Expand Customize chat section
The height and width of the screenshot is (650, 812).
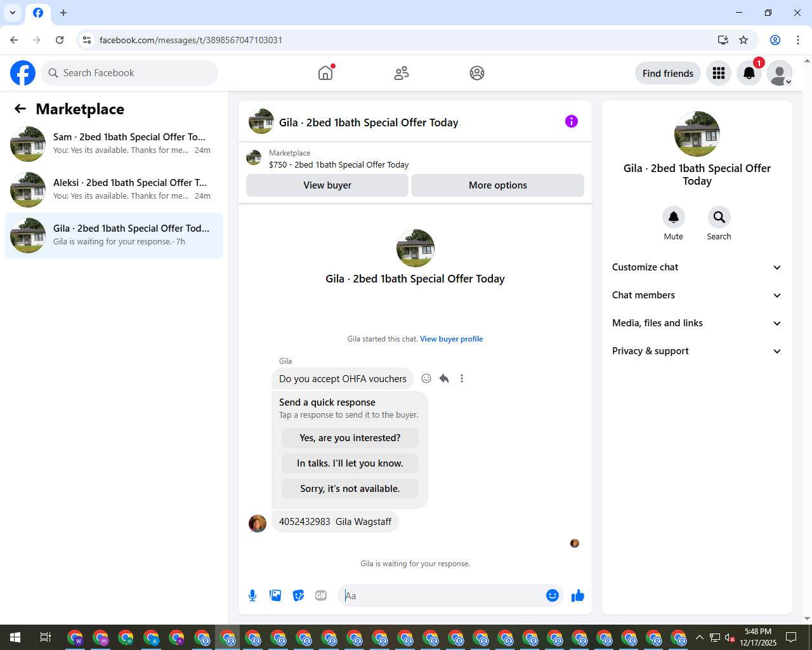[x=697, y=267]
